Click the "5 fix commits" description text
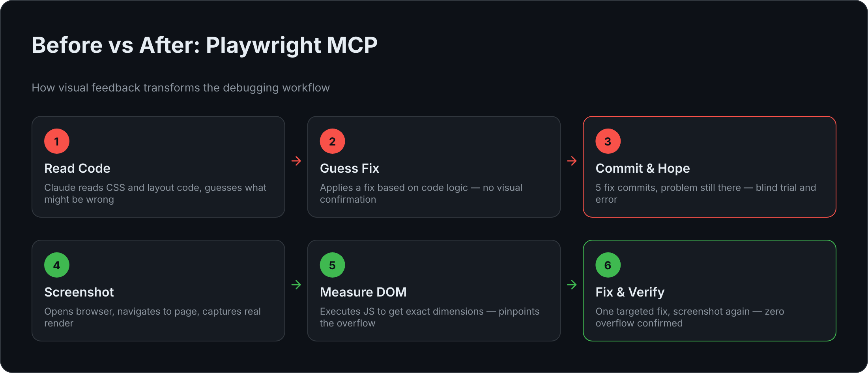868x373 pixels. tap(706, 193)
